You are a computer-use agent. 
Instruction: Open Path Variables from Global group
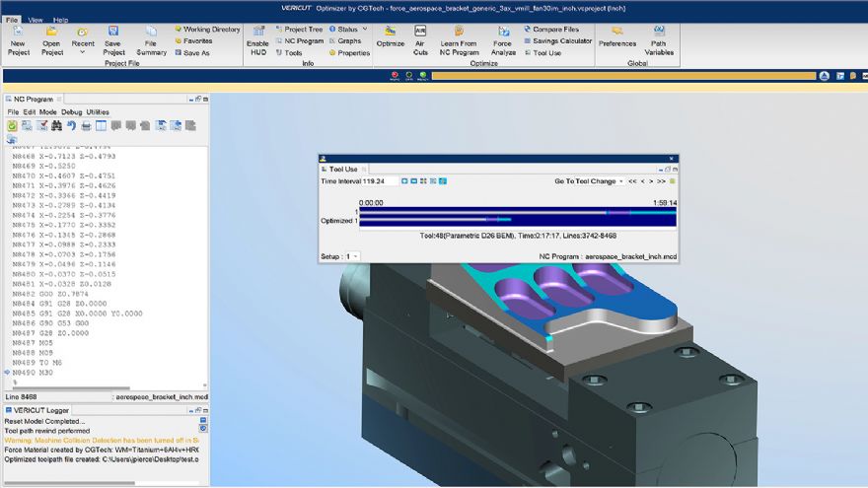[x=659, y=40]
